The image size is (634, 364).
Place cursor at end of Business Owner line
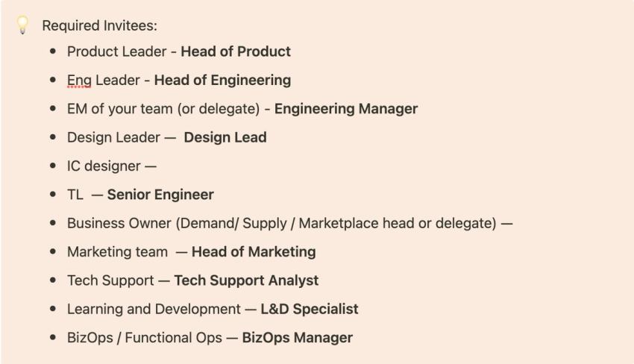click(513, 223)
